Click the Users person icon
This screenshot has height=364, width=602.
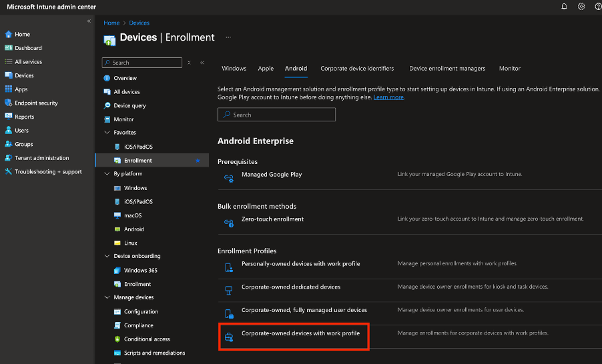[x=9, y=131]
